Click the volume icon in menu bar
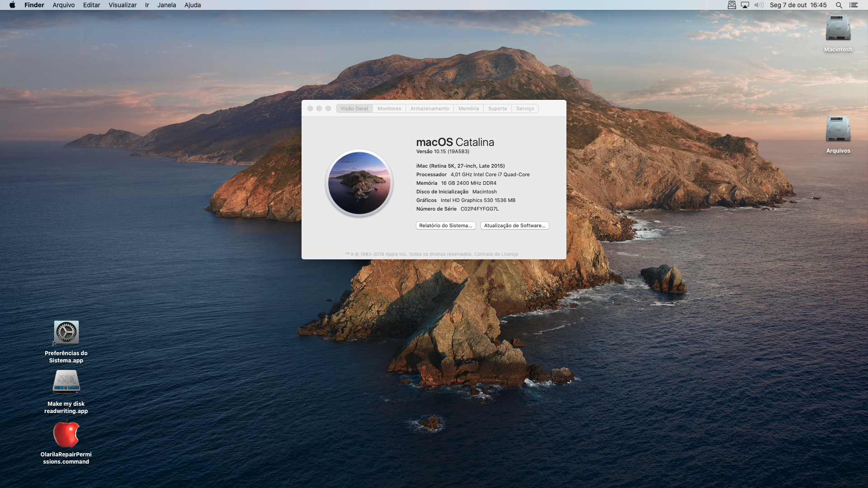Screen dimensions: 868x488 click(x=759, y=5)
